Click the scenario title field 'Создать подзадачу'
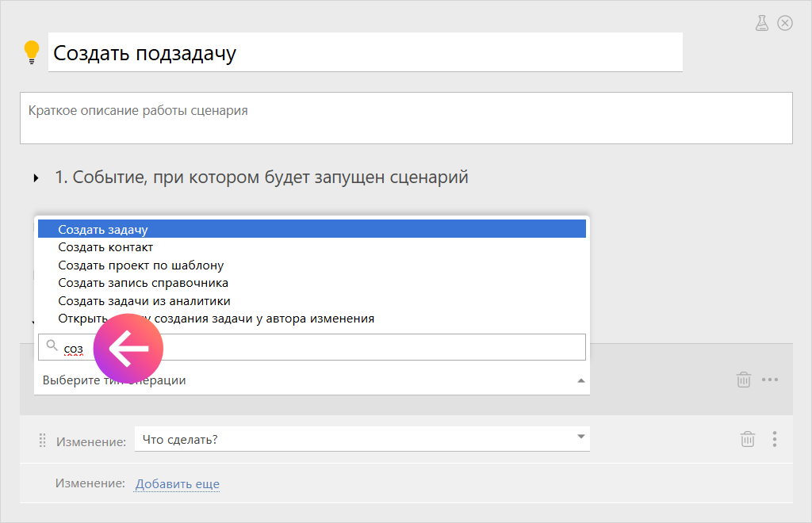 365,53
